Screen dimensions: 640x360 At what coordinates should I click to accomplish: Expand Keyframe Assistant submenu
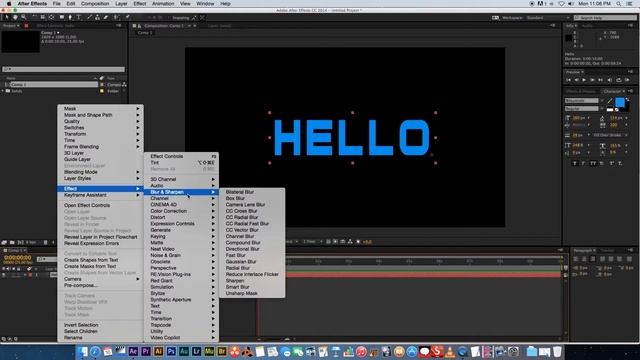pos(100,195)
